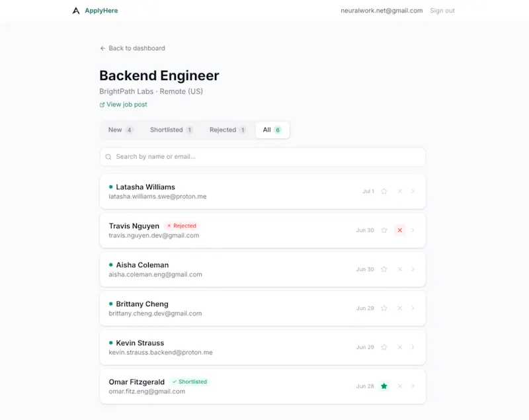Undo rejection of Travis Nguyen via red X

[400, 230]
